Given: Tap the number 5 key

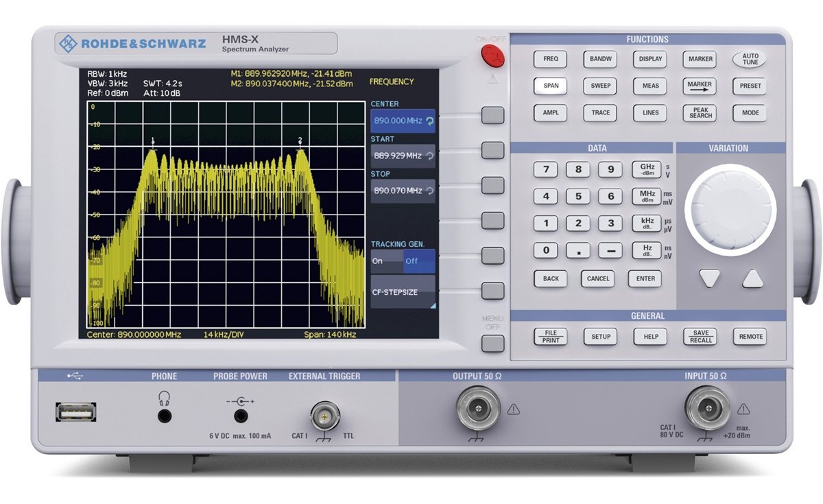Looking at the screenshot, I should (578, 197).
